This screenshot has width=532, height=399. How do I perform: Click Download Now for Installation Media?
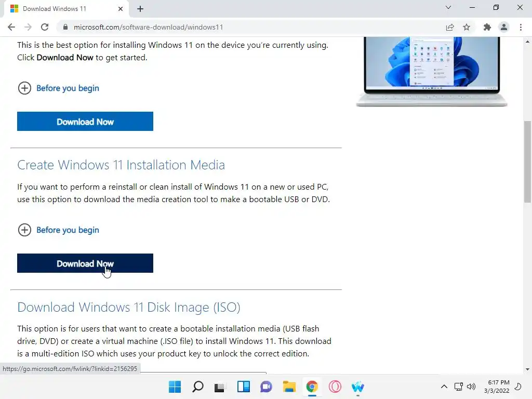point(85,263)
